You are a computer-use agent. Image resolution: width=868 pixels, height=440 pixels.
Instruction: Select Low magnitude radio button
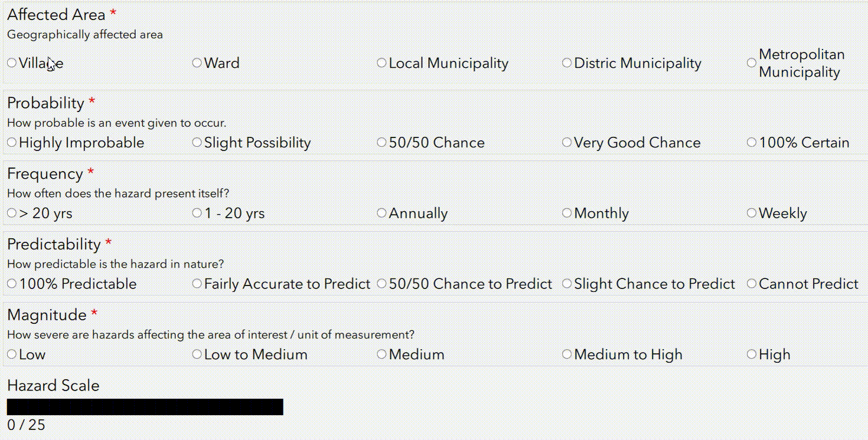pyautogui.click(x=12, y=354)
